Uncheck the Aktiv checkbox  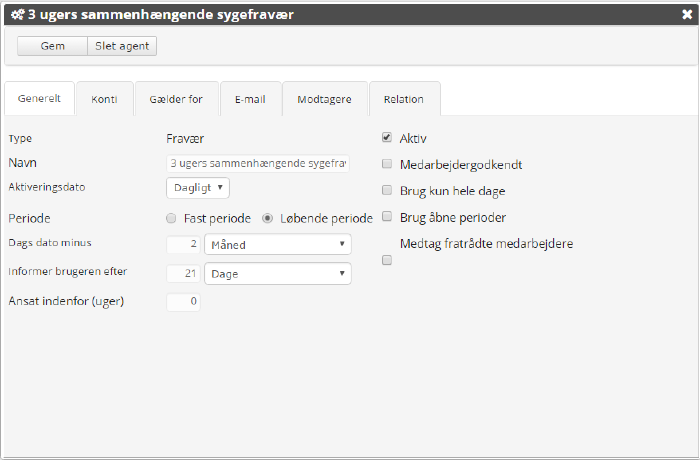387,138
